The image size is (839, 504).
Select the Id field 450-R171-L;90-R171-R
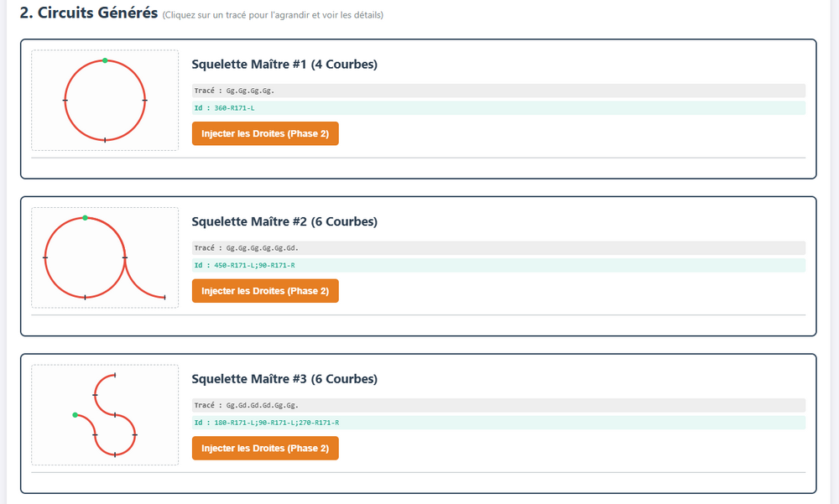498,265
